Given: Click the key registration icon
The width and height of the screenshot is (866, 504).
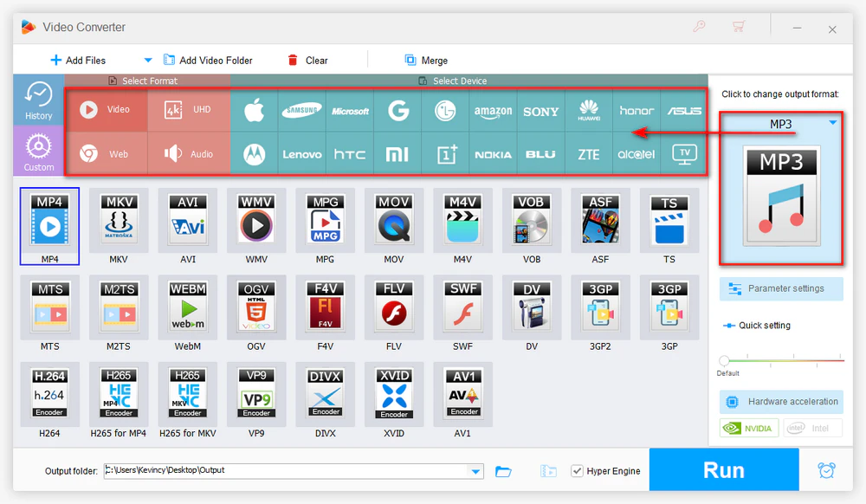Looking at the screenshot, I should 699,26.
